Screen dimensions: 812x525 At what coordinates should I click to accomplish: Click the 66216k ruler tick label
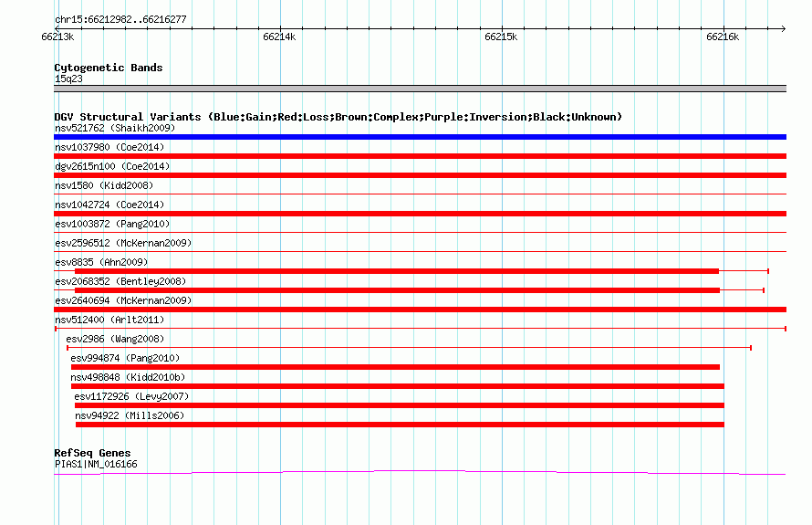(723, 37)
